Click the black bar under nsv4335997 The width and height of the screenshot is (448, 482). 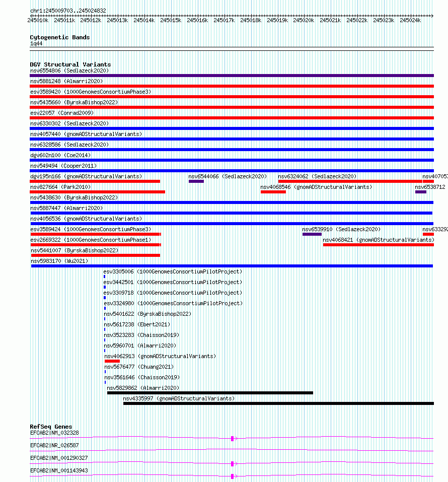278,403
